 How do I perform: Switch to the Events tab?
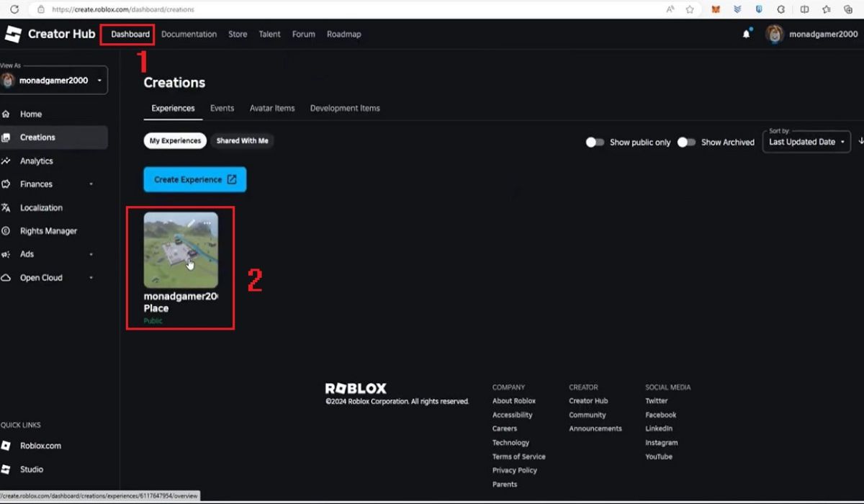coord(222,108)
